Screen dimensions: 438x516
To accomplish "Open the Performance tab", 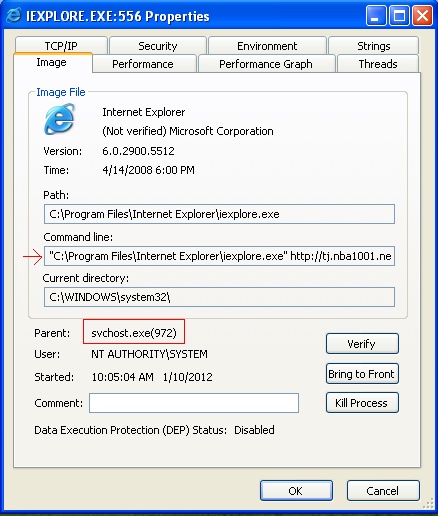I will 144,64.
